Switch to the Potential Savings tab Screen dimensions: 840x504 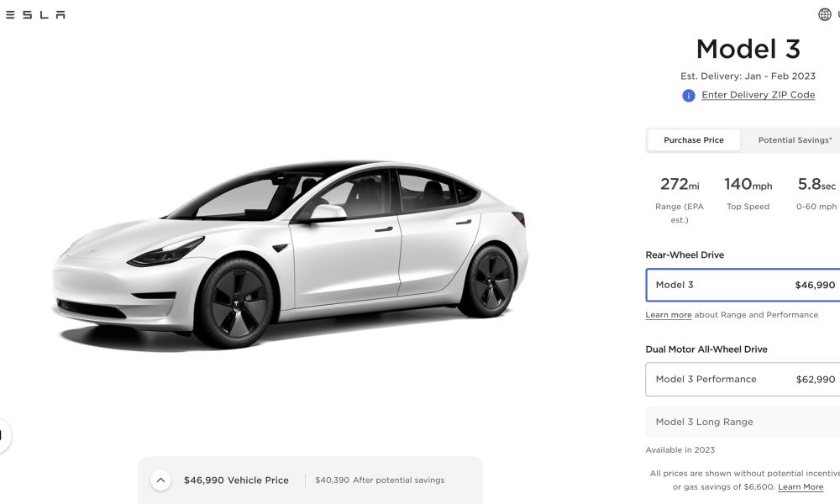click(x=795, y=139)
